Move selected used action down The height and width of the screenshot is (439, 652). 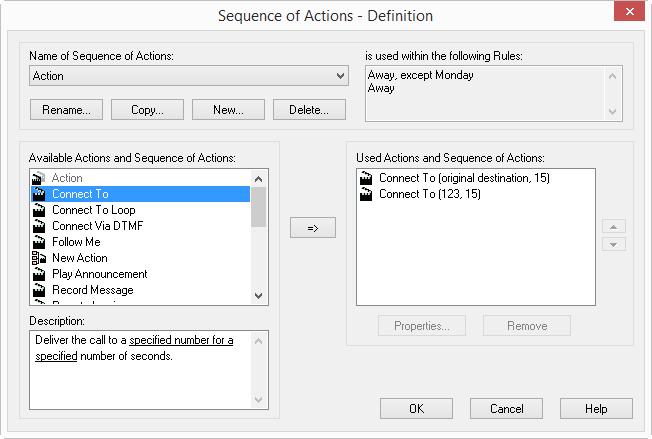coord(617,244)
